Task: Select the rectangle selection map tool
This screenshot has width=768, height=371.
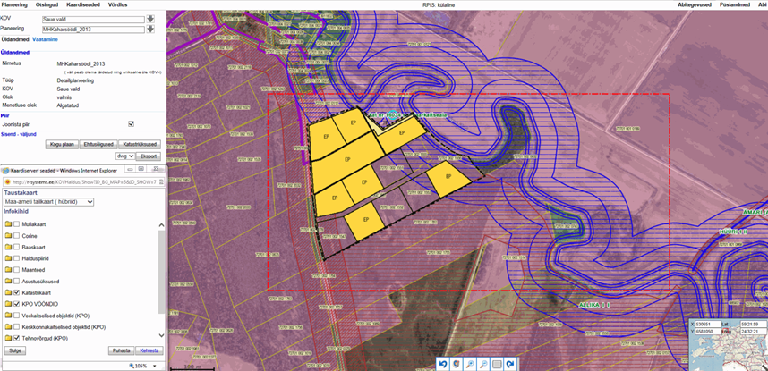Action: 497,364
